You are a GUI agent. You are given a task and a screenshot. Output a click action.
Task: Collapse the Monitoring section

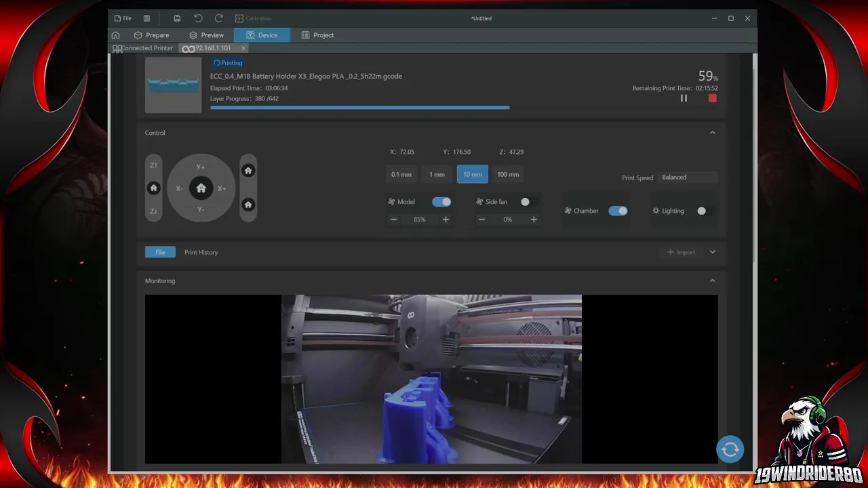712,281
